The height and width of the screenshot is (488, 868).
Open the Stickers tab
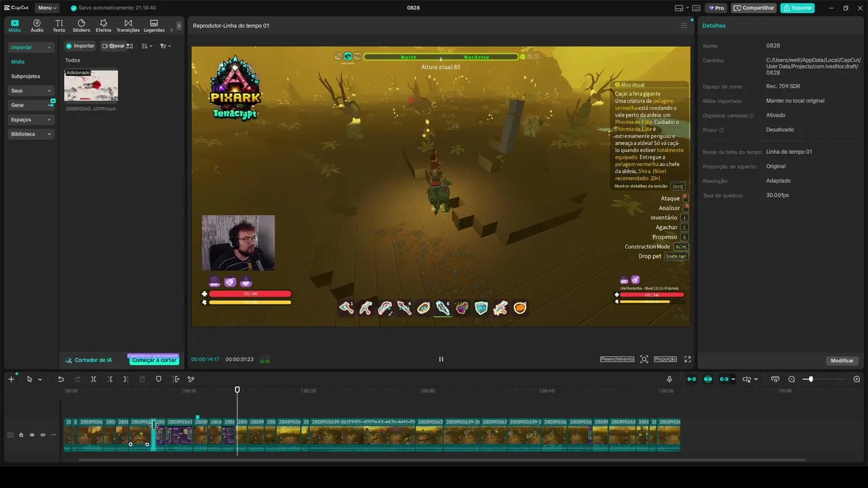click(x=81, y=26)
